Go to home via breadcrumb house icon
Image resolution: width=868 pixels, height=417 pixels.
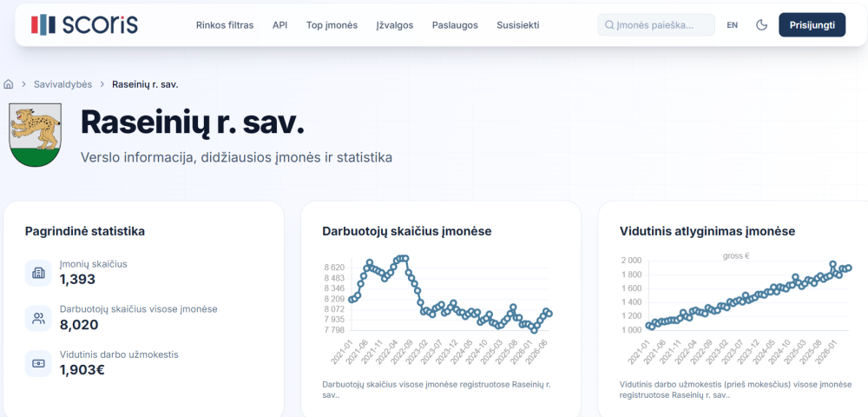[x=9, y=84]
